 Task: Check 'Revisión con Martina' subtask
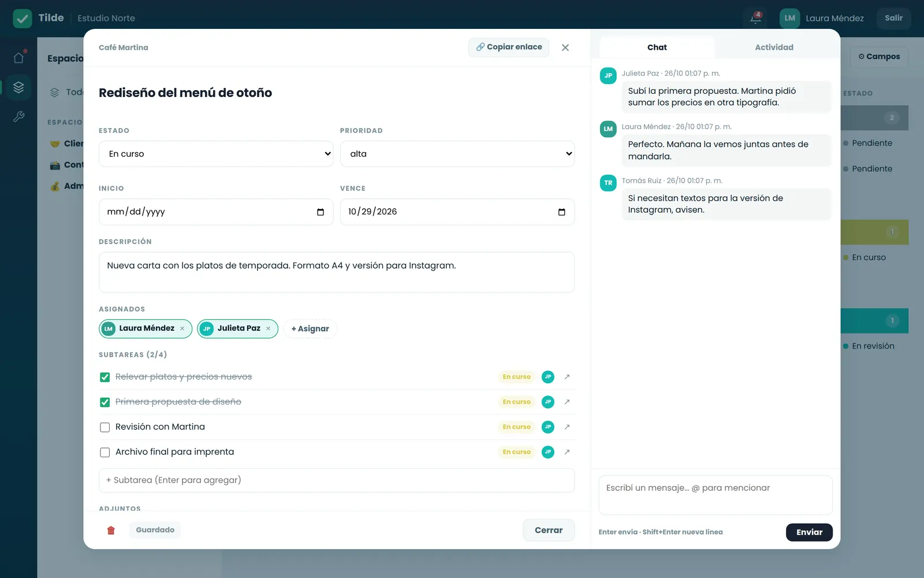coord(105,428)
